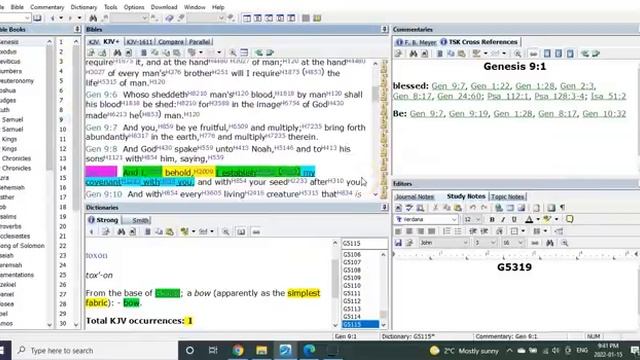Expand the highlighter color dropdown arrow
640x360 pixels.
(x=556, y=220)
